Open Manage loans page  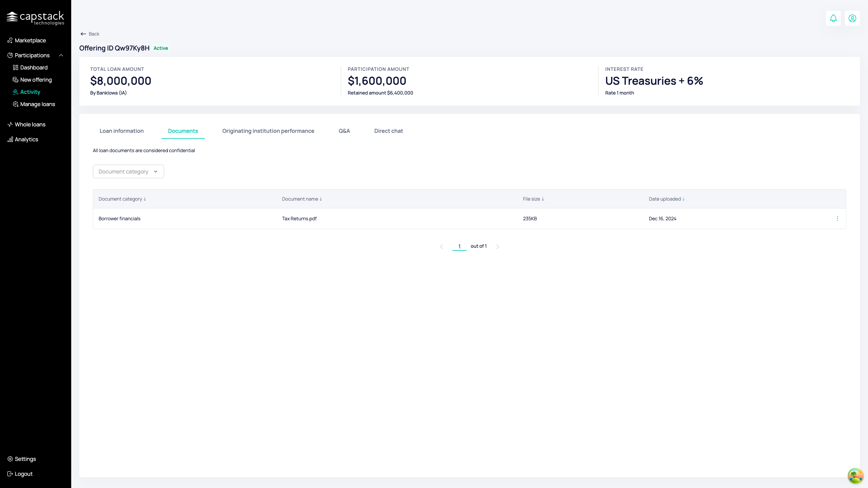pyautogui.click(x=38, y=104)
